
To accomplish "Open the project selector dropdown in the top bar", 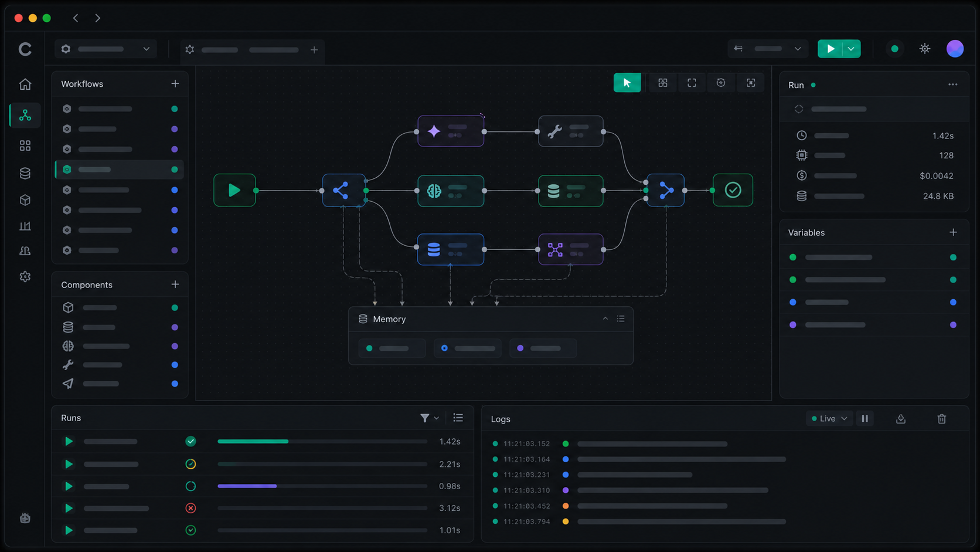I will pyautogui.click(x=106, y=49).
